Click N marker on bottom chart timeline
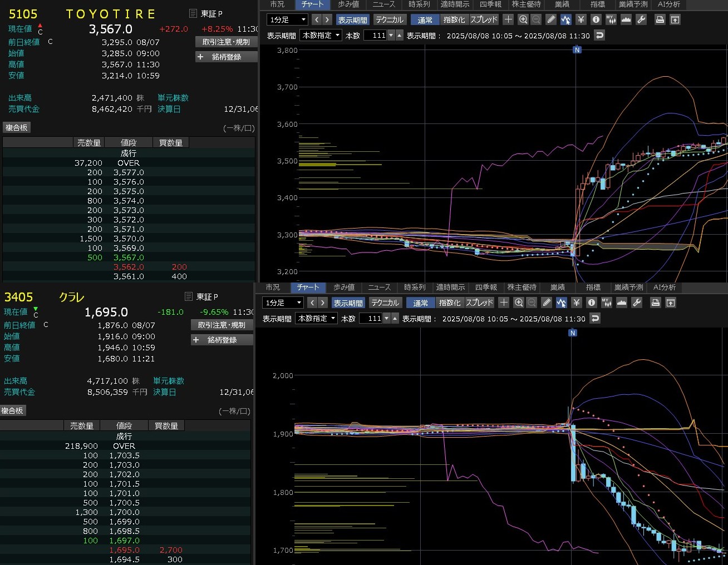 573,333
